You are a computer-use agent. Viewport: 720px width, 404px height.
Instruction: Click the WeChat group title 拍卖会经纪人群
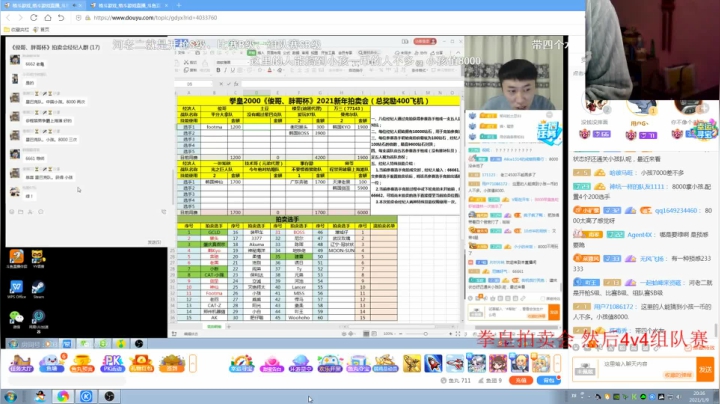[56, 47]
